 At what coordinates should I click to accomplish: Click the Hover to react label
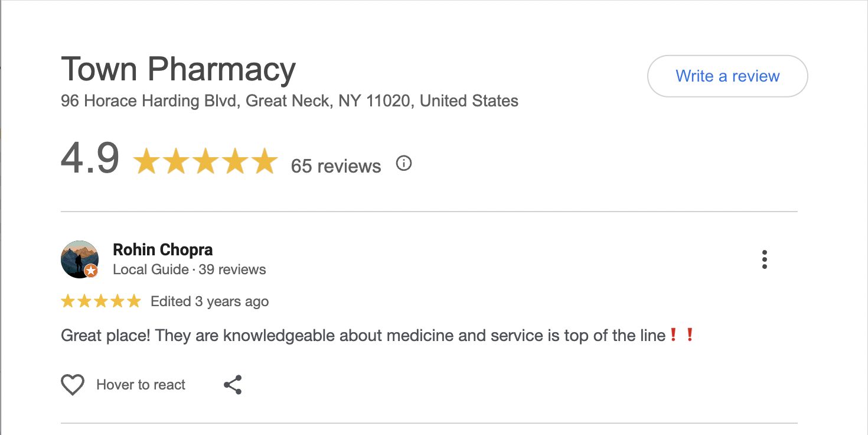pos(141,385)
